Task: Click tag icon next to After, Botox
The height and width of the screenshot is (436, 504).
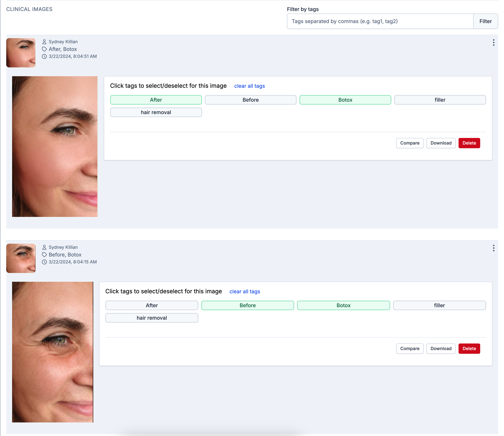Action: [x=44, y=49]
